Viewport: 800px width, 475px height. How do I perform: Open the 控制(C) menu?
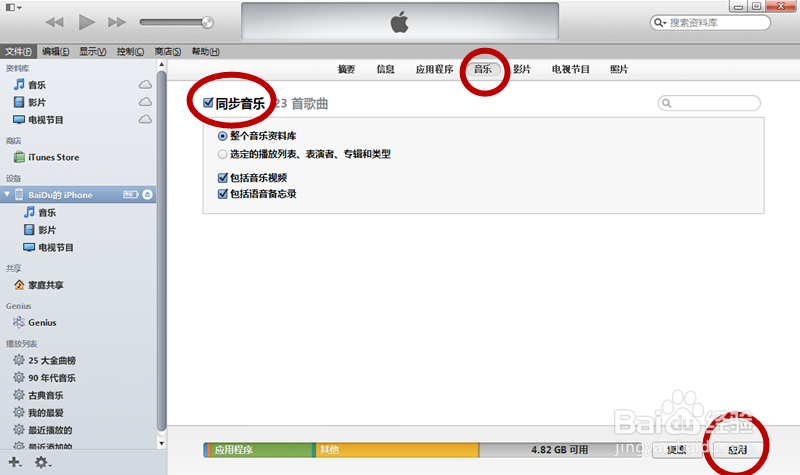click(x=130, y=52)
